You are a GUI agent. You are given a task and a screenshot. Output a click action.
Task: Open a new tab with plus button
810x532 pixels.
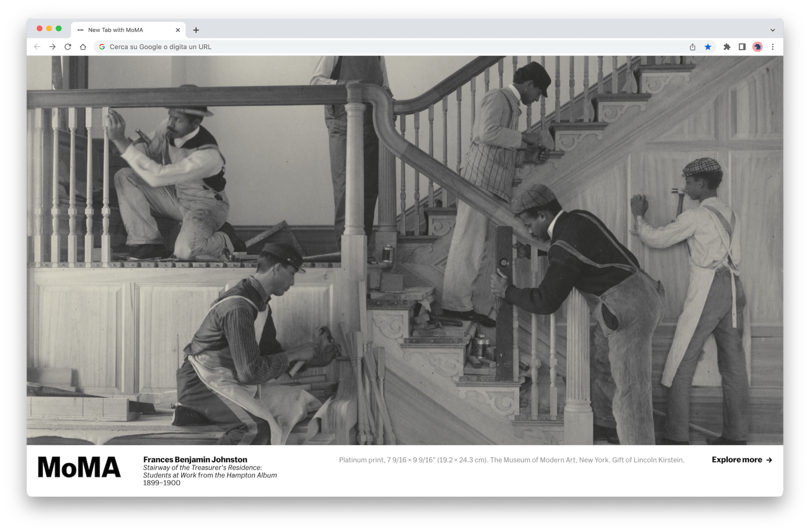click(196, 30)
